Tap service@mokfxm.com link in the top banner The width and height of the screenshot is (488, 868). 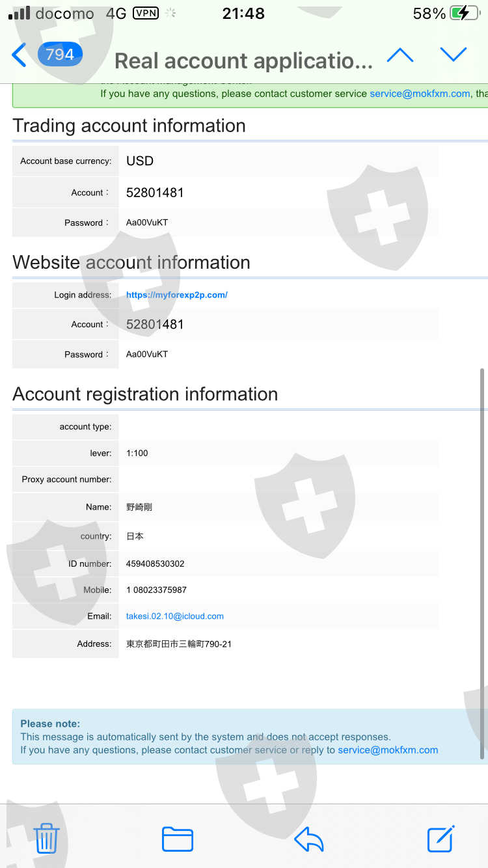pyautogui.click(x=420, y=94)
